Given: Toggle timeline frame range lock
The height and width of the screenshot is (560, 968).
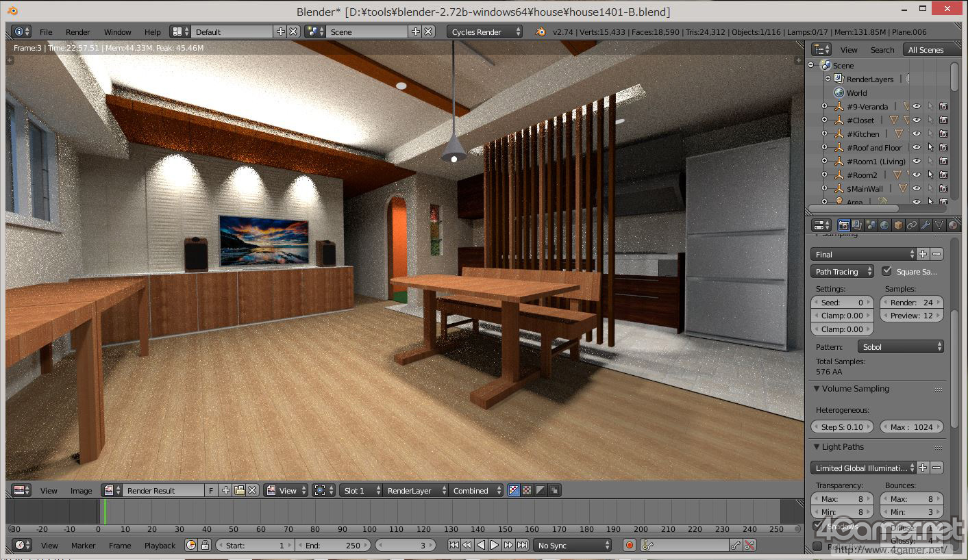Looking at the screenshot, I should tap(205, 545).
